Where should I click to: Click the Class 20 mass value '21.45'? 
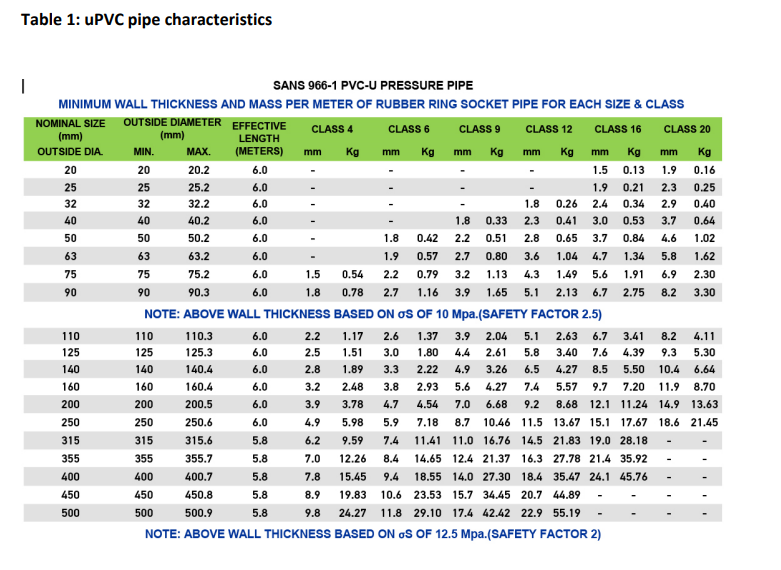[704, 423]
